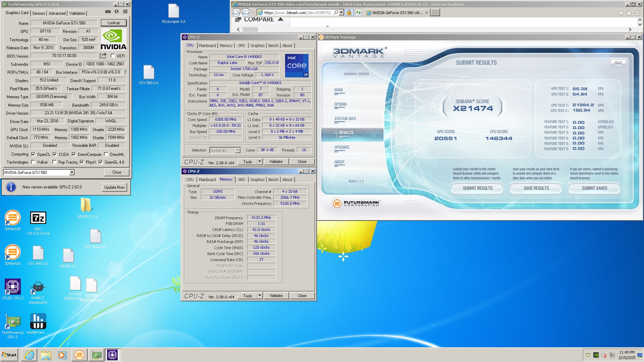Switch to the GPU-Z Sensors tab

(39, 13)
